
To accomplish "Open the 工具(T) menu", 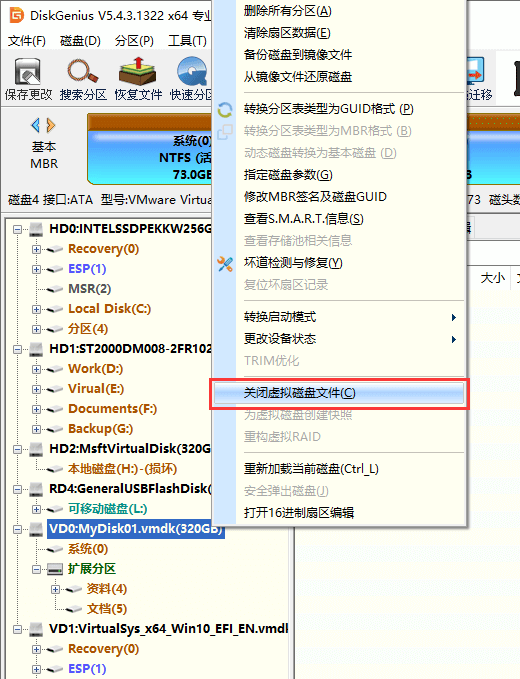I will 187,41.
